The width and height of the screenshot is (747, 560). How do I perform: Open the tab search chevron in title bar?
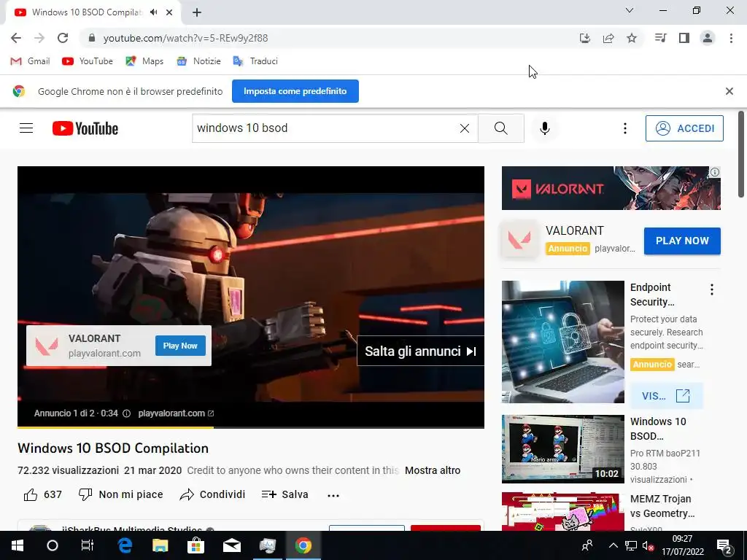click(630, 10)
